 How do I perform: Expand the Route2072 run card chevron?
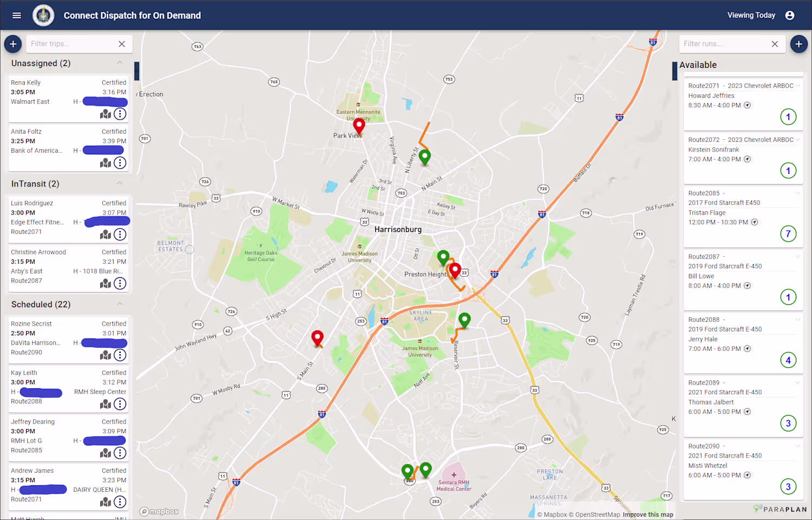click(798, 140)
